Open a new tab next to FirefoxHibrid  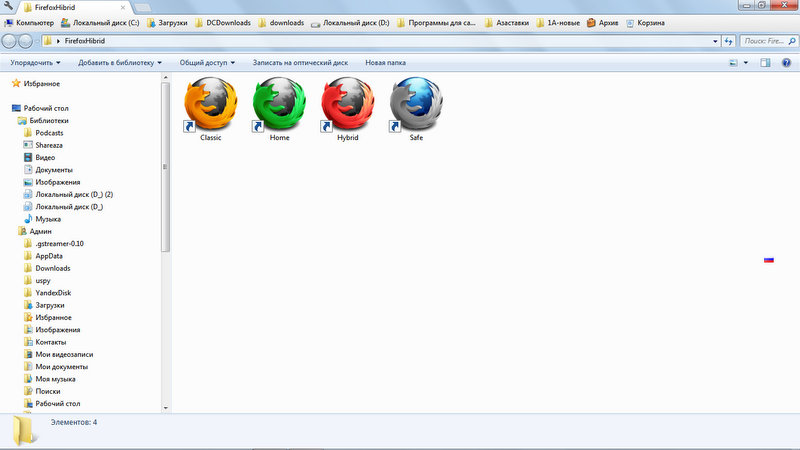pos(142,8)
